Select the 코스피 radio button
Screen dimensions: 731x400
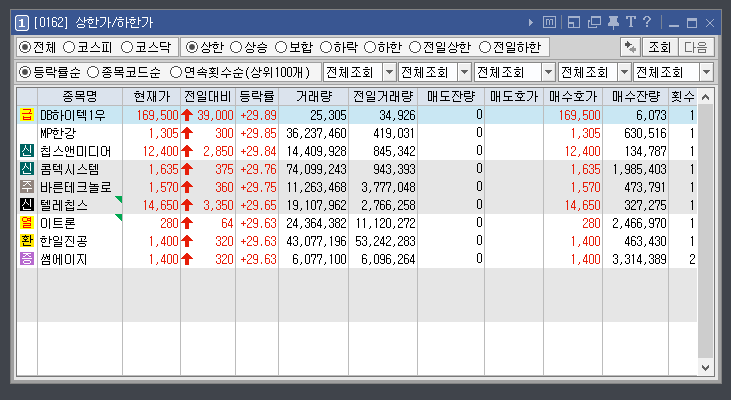[69, 47]
